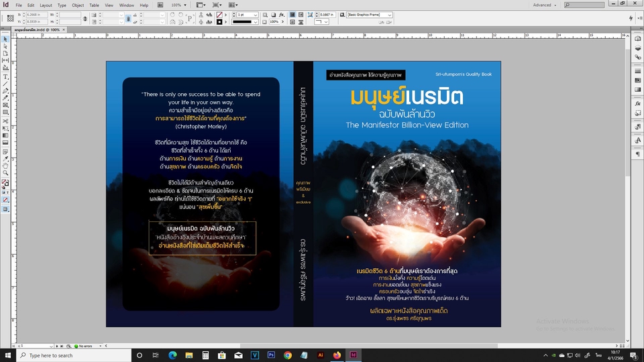
Task: Go to next page button in status bar
Action: click(x=57, y=346)
